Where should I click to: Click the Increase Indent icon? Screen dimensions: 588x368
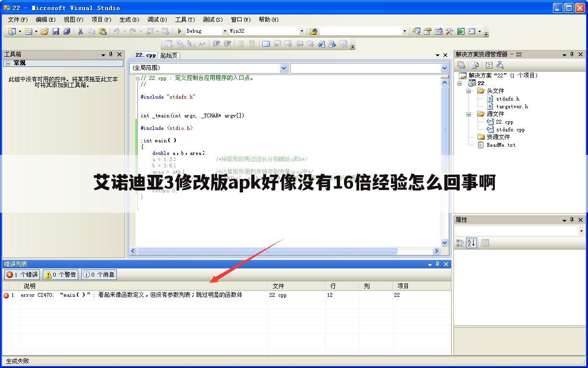point(227,44)
